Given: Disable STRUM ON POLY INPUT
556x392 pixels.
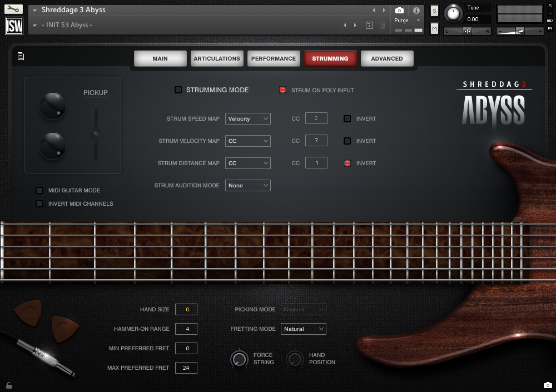Looking at the screenshot, I should [283, 90].
